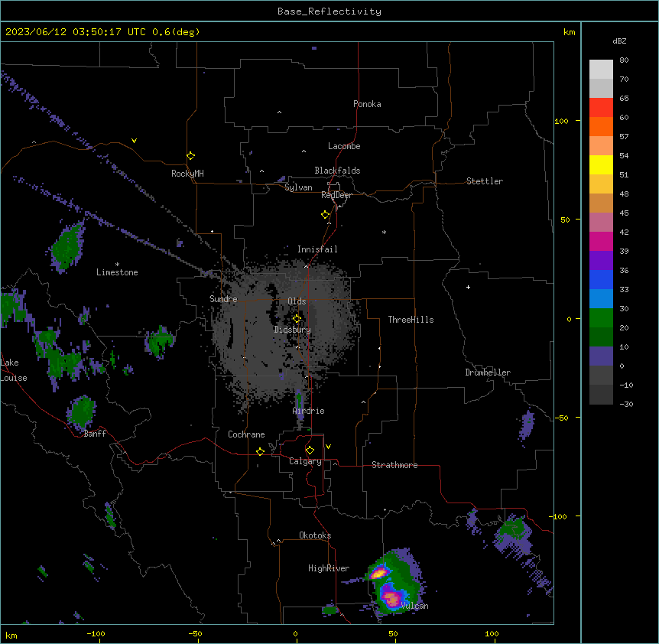Click the white plus marker north of Drumheller
Screen dimensions: 659x644
[x=468, y=287]
